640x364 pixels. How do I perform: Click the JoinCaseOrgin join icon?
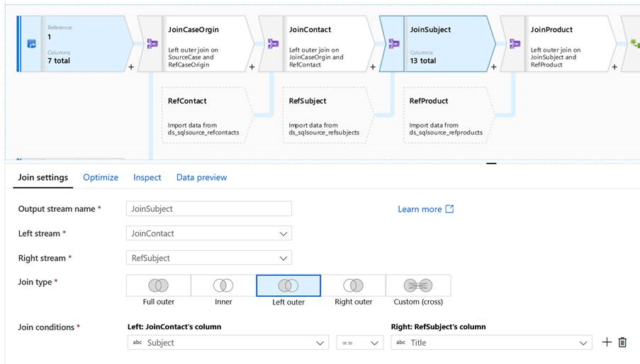152,44
